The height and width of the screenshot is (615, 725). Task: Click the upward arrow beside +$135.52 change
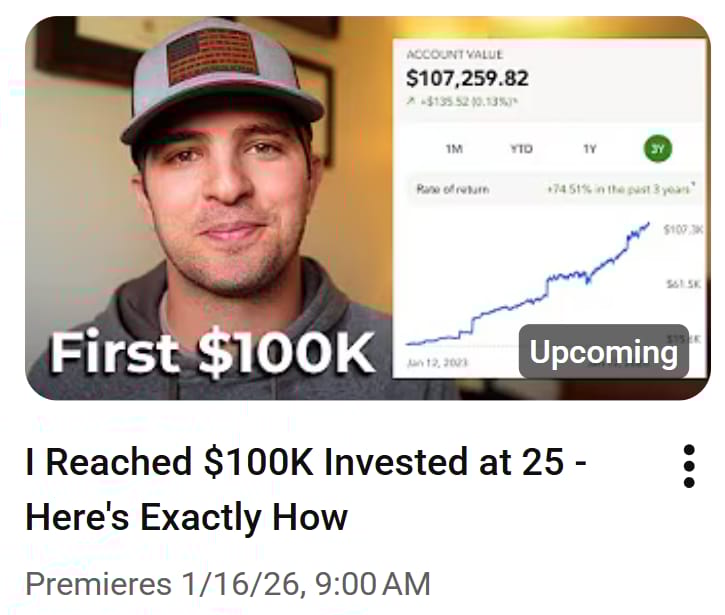pos(410,100)
